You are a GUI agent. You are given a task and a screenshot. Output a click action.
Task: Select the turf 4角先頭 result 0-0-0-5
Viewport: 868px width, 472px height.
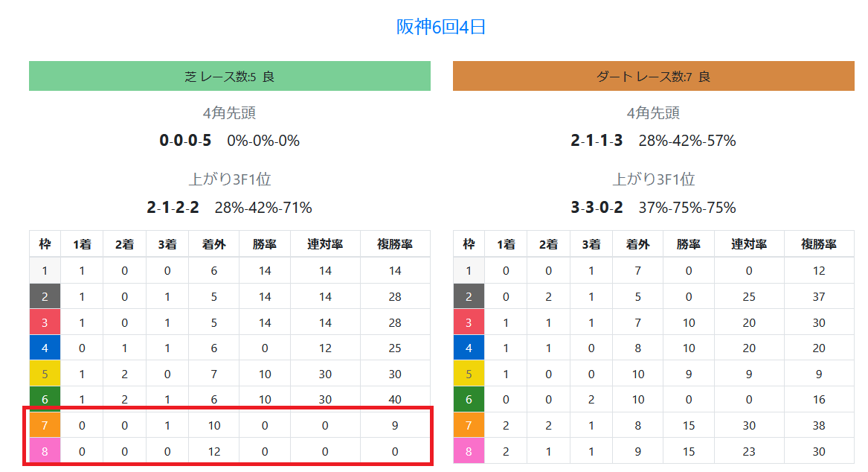[x=185, y=141]
